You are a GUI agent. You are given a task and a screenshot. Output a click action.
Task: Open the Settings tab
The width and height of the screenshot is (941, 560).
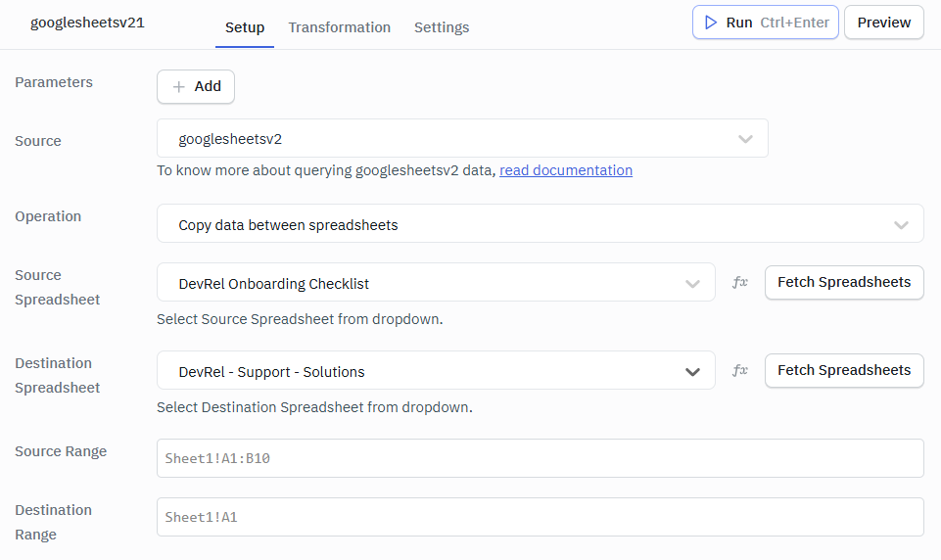click(x=442, y=27)
